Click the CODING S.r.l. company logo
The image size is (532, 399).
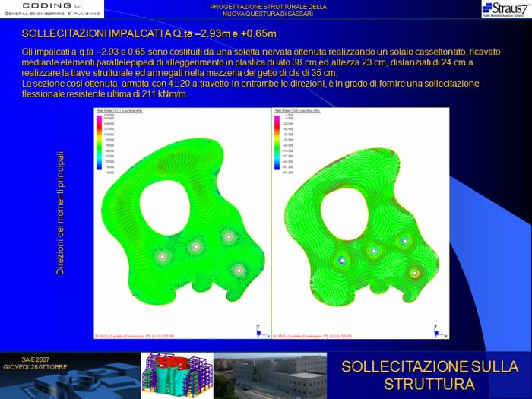52,9
